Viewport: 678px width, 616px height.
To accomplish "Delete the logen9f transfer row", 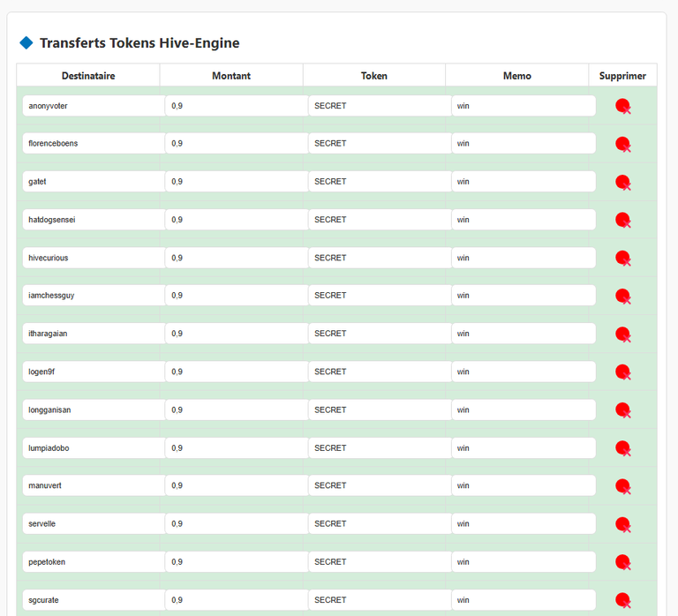I will [622, 372].
